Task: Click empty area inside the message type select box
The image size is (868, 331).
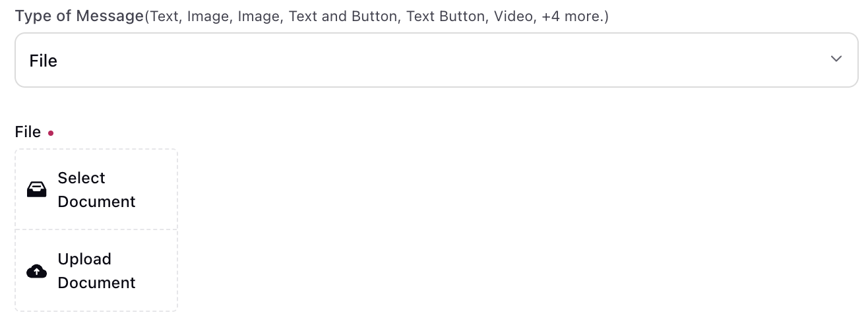Action: point(435,60)
